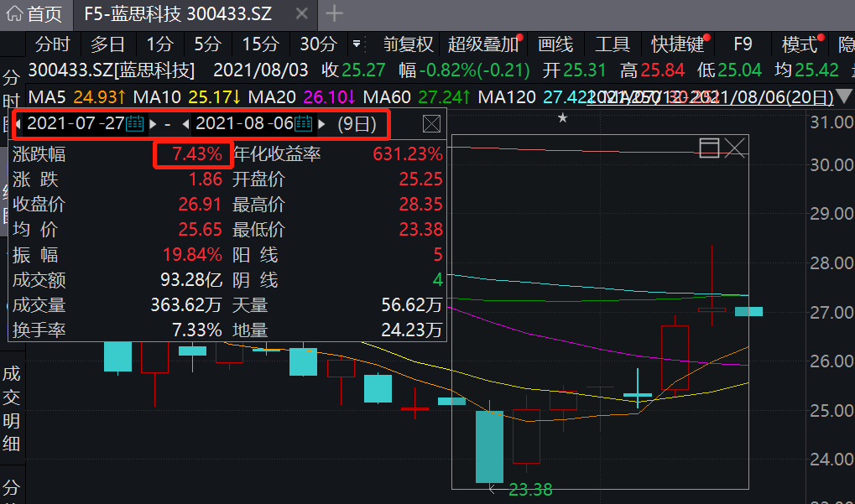855x504 pixels.
Task: Click the MA60 27.24 indicator label
Action: click(x=417, y=97)
